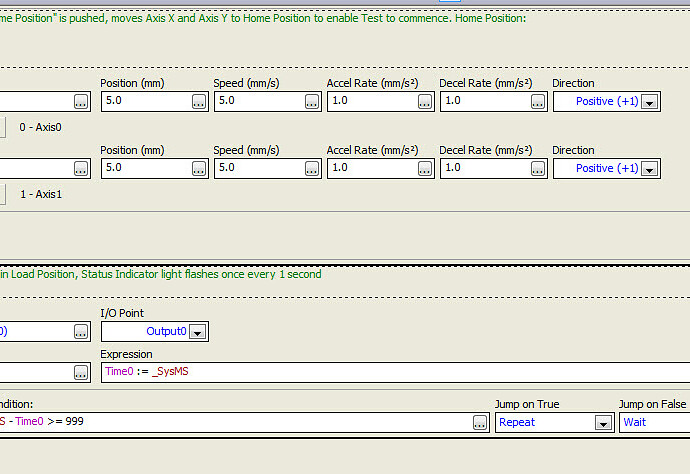690x474 pixels.
Task: Select the '0 - Axis0' label
Action: point(40,128)
